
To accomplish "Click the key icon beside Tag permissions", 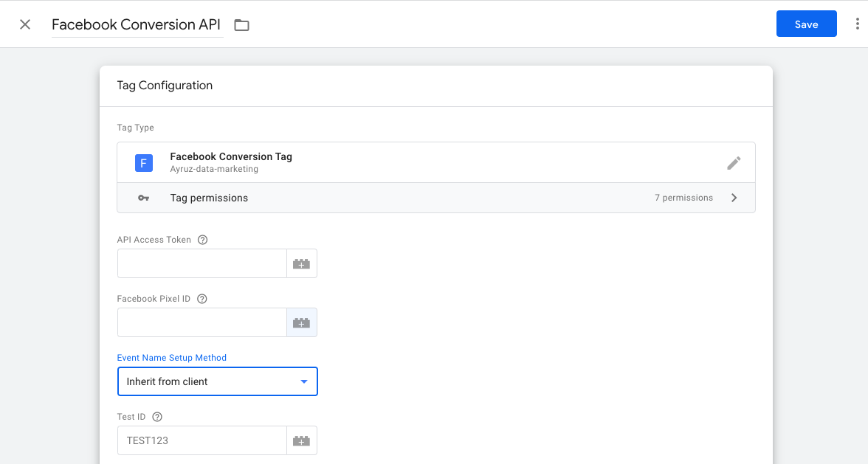I will tap(143, 198).
